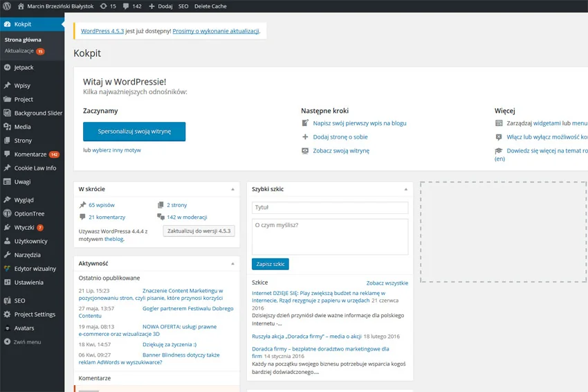Open Gogler partnerem Festiwalu Dobrego Contentu post
588x392 pixels.
point(187,309)
